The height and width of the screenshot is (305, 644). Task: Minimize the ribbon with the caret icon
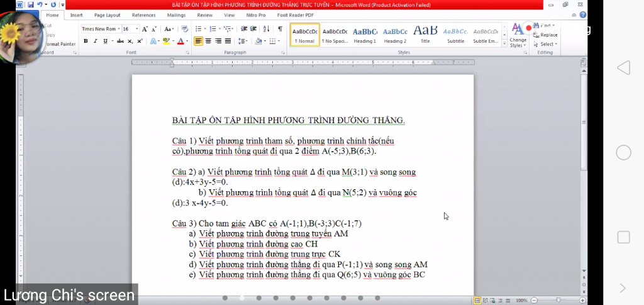coord(574,15)
